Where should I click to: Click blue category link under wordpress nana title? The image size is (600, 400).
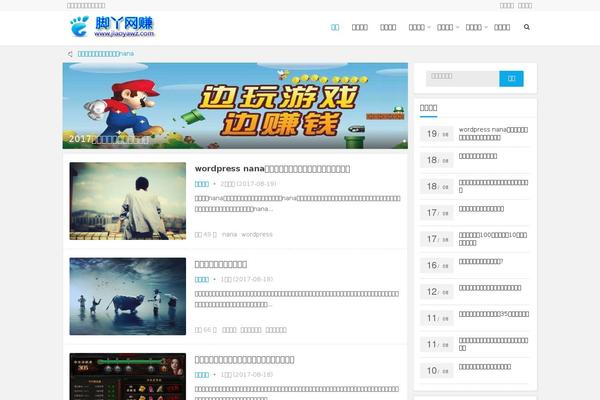click(x=202, y=184)
